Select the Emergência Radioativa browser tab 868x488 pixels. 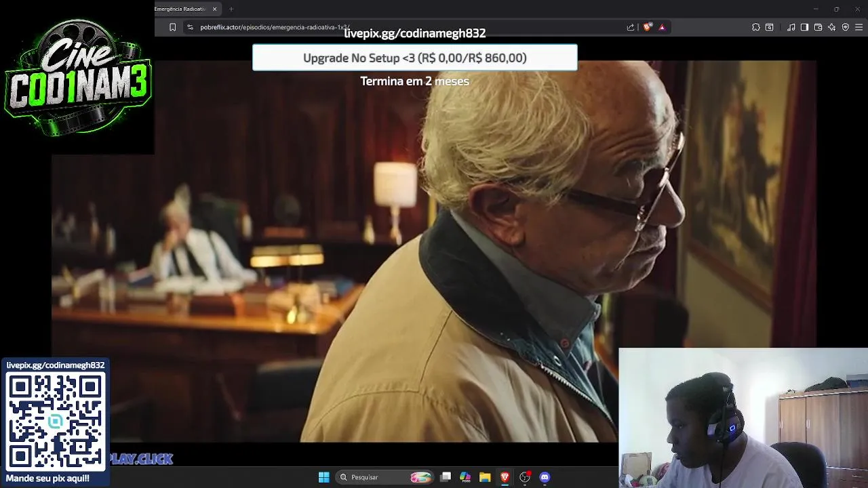(181, 9)
